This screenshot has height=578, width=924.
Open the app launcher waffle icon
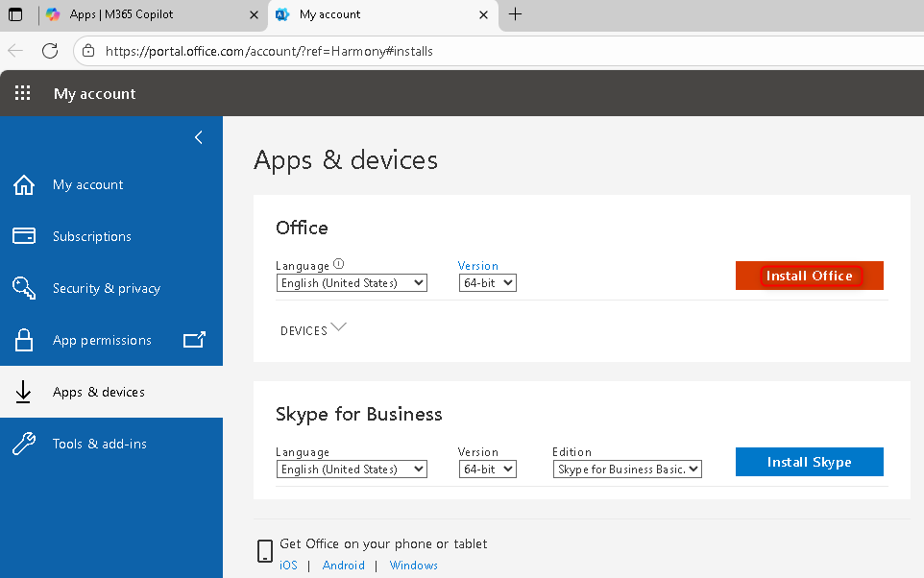(x=22, y=93)
